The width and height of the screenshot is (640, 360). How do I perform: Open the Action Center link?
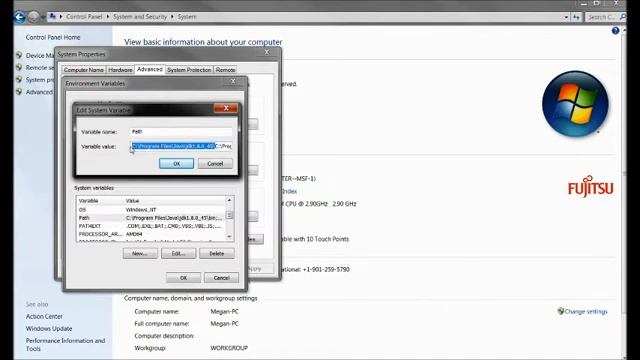(44, 316)
